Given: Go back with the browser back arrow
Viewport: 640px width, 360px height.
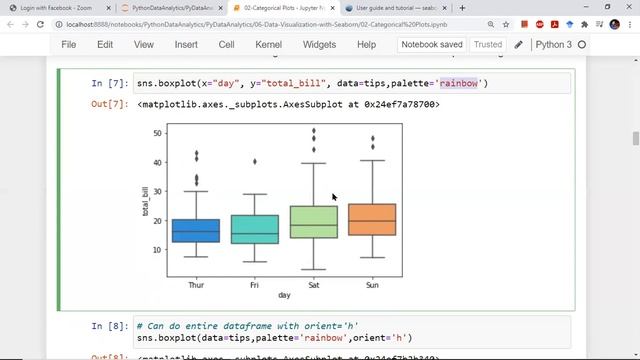Looking at the screenshot, I should [x=10, y=24].
